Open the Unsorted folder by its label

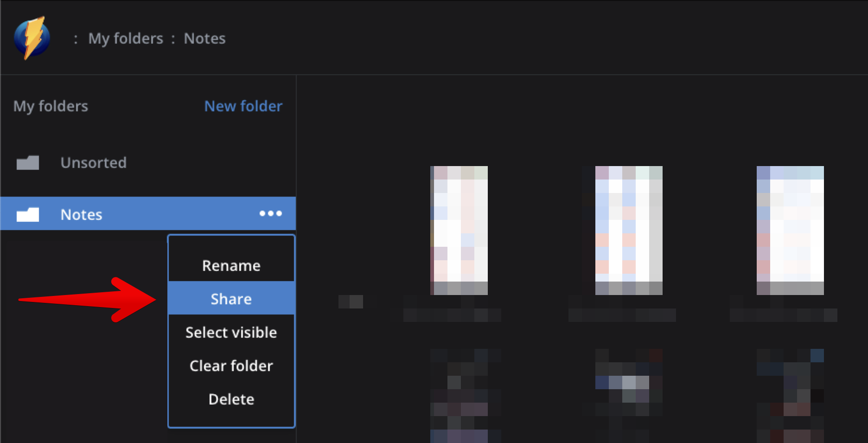tap(93, 163)
